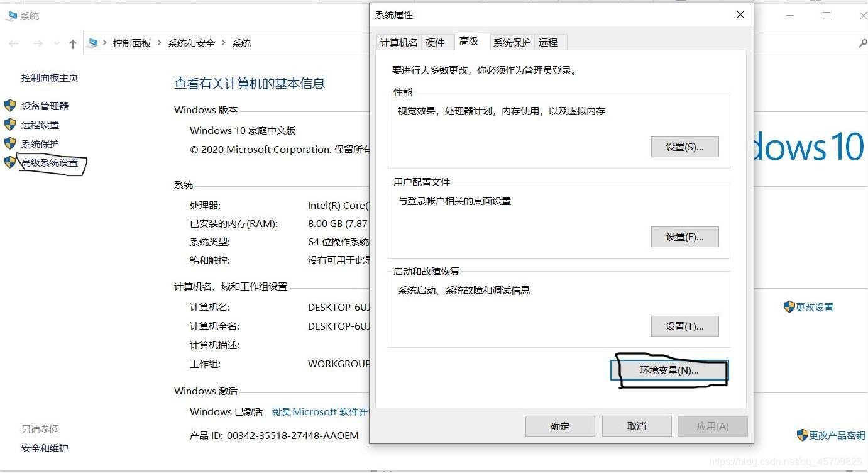Click 设置(T) button under 启动和故障恢复
Viewport: 868px width, 473px height.
(x=684, y=326)
